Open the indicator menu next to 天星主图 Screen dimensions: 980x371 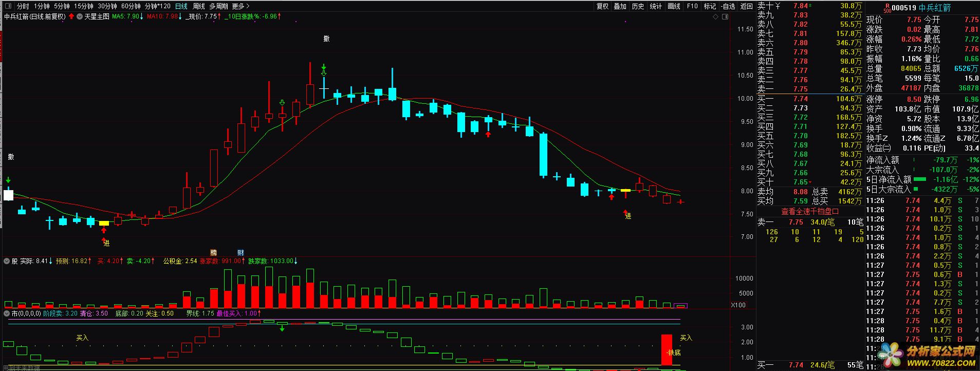click(80, 16)
